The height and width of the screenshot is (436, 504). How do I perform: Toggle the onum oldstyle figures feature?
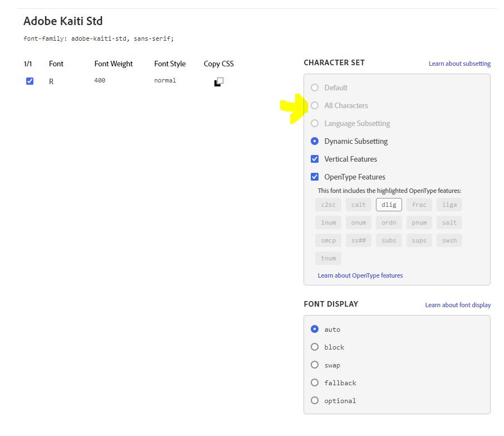pyautogui.click(x=358, y=222)
